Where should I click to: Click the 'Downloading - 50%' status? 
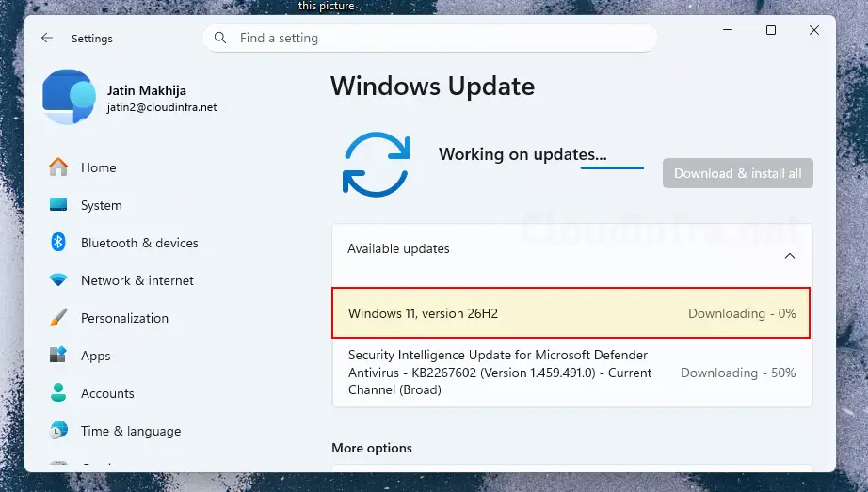(x=738, y=373)
